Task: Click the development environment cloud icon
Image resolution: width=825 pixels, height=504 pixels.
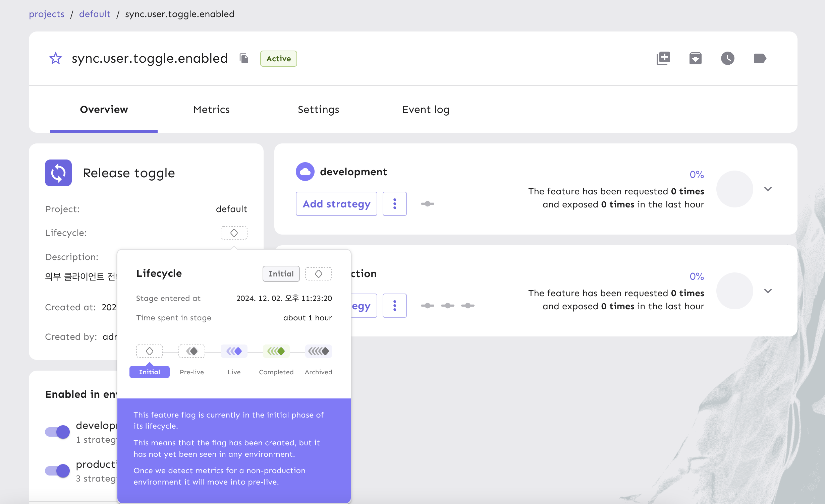Action: pos(305,172)
